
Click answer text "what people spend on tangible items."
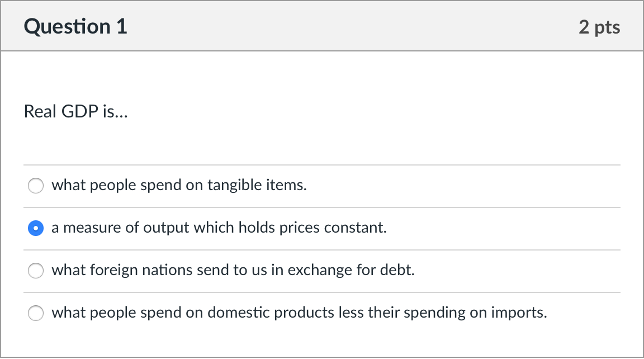[x=179, y=185]
